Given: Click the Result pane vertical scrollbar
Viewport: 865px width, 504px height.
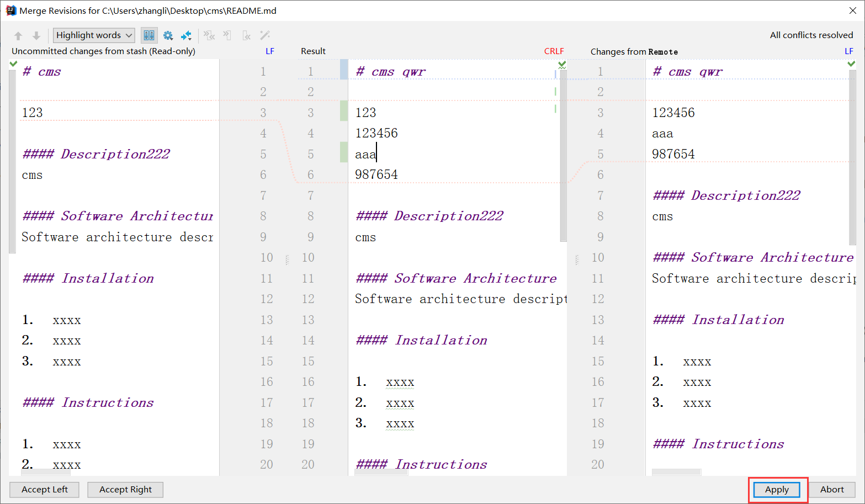Looking at the screenshot, I should (x=563, y=156).
